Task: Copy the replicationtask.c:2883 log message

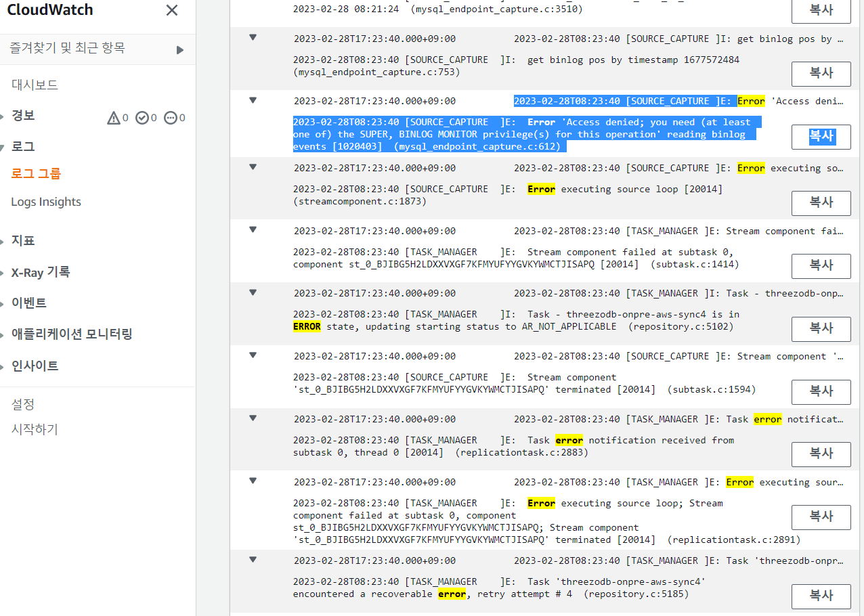Action: click(x=821, y=454)
